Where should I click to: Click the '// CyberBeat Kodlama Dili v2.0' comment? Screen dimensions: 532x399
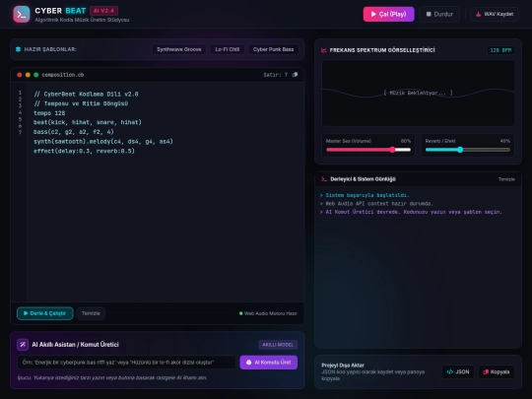click(86, 94)
